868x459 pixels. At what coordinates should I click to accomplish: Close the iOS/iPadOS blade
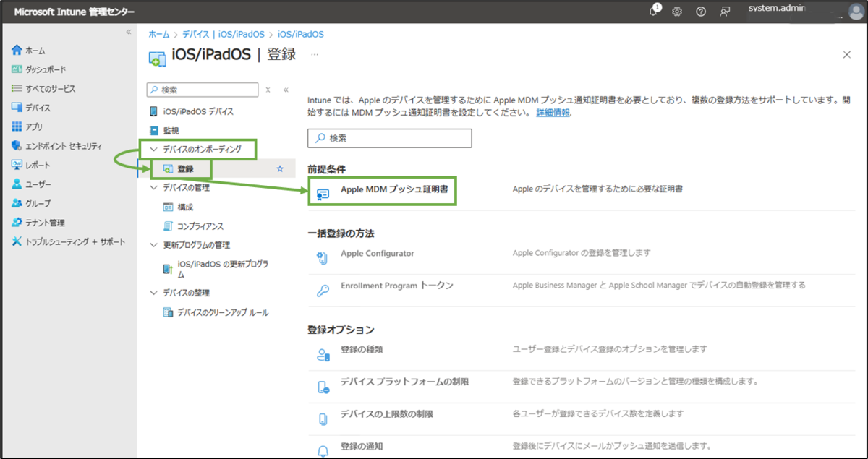tap(847, 54)
